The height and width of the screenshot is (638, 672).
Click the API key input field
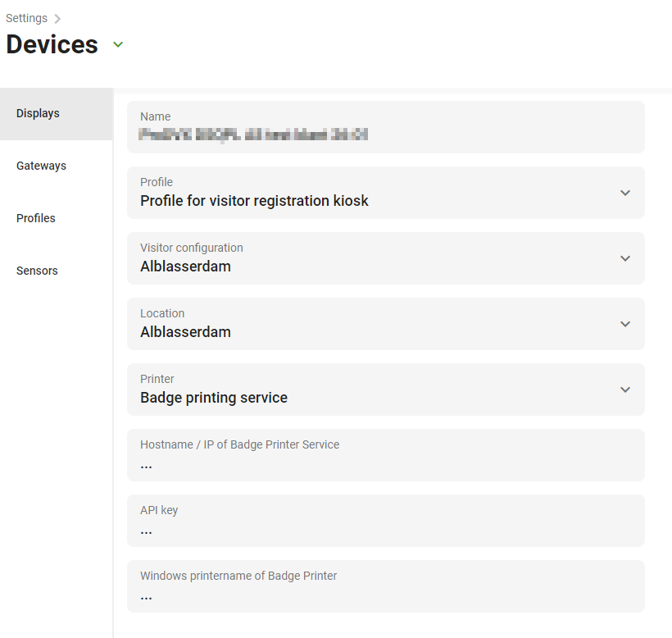coord(385,530)
